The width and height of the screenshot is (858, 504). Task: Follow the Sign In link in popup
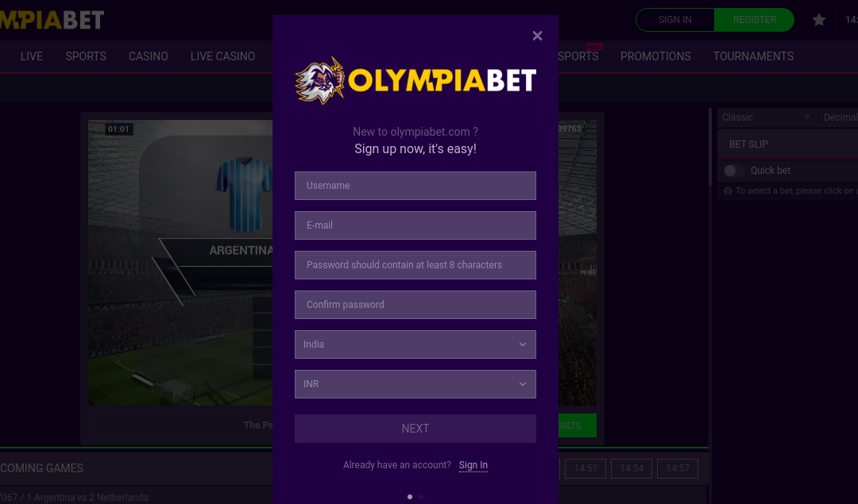pos(473,465)
